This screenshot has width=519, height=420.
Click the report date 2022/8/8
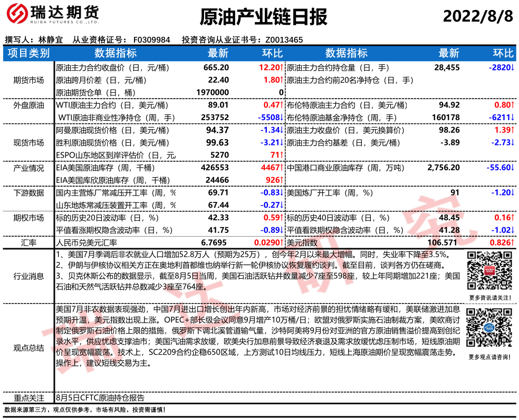tap(477, 16)
